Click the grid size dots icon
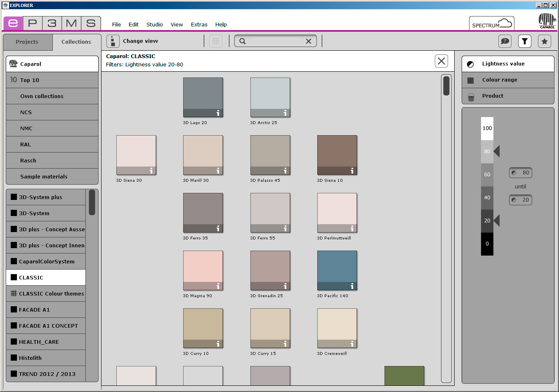Viewport: 559px width, 392px height. point(216,41)
